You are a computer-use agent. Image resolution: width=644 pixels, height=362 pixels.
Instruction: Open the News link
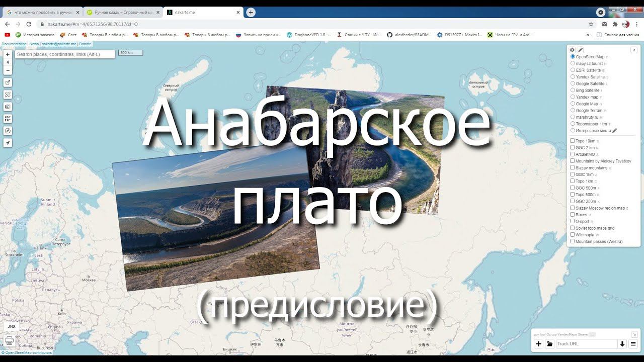click(x=34, y=44)
